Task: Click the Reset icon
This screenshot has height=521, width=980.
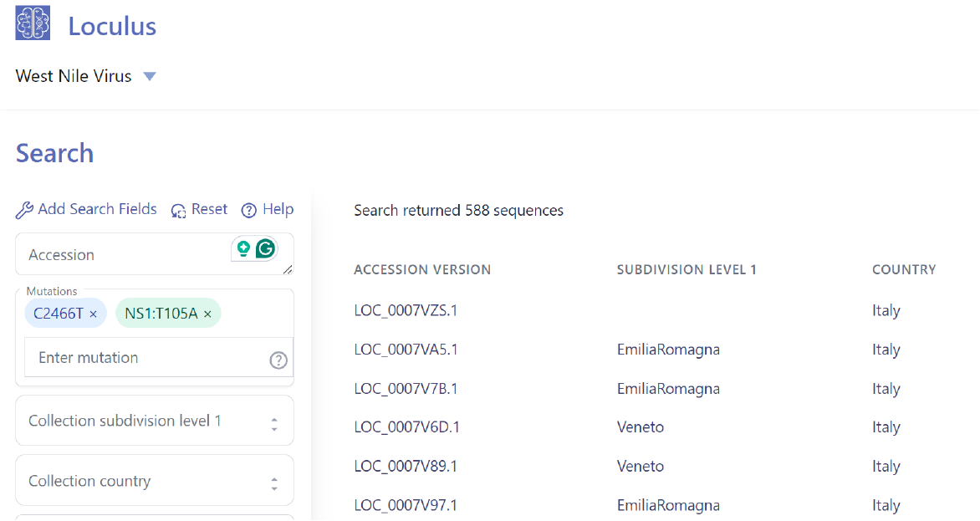Action: pos(178,210)
